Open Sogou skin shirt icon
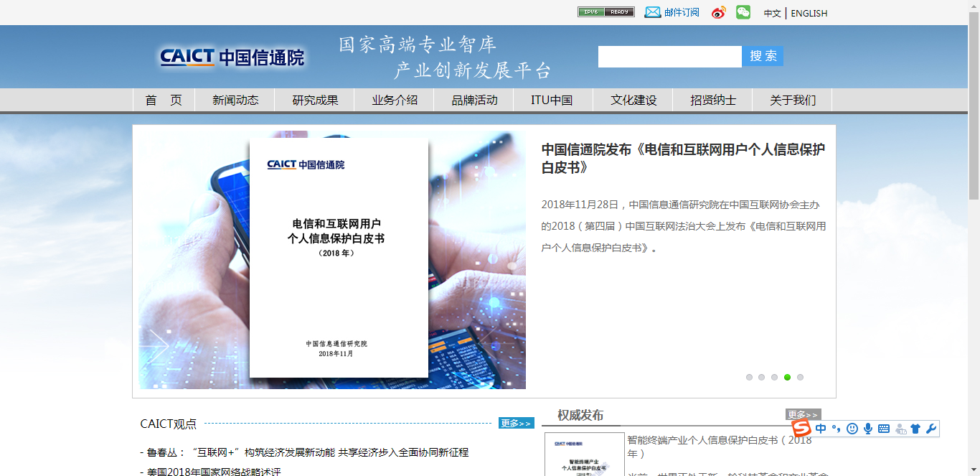 point(915,429)
